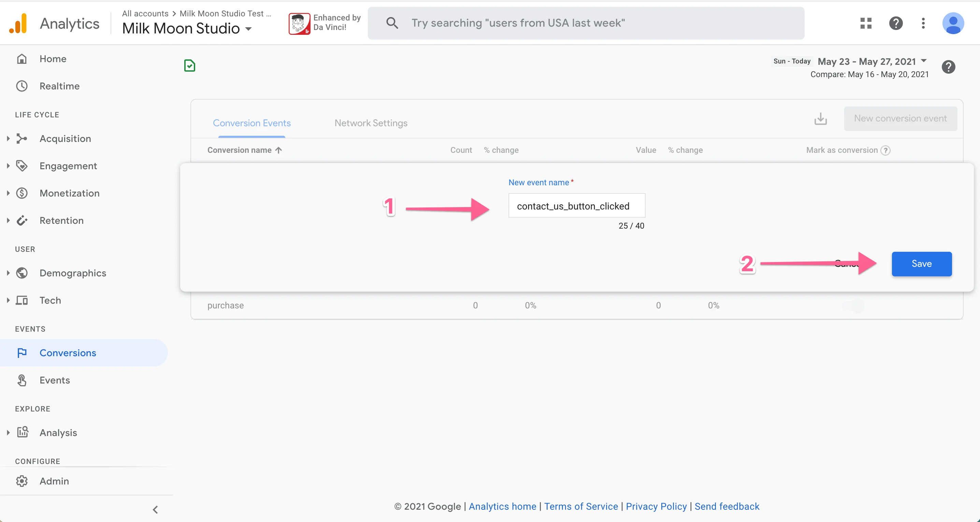Click the Save button
The image size is (980, 522).
pyautogui.click(x=921, y=264)
